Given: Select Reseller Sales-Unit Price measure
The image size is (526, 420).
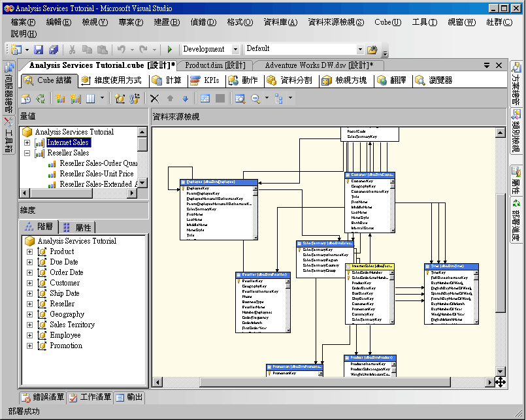Looking at the screenshot, I should pyautogui.click(x=97, y=174).
